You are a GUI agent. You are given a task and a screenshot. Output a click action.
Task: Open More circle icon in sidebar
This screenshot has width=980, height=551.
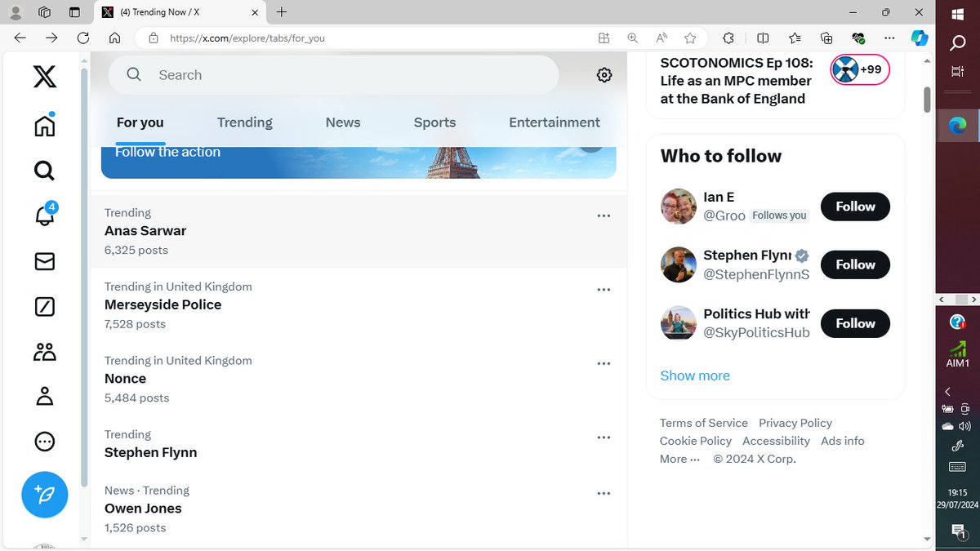coord(45,442)
